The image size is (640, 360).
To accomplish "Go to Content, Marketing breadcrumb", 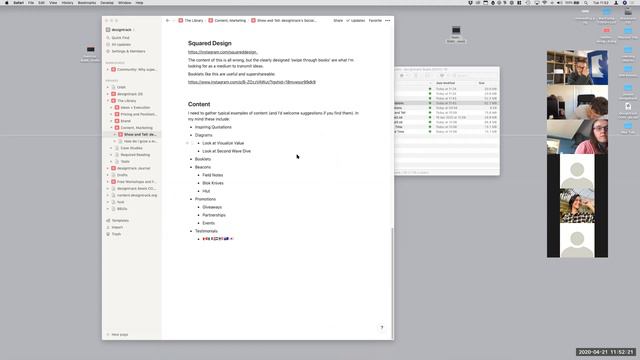I will [227, 20].
